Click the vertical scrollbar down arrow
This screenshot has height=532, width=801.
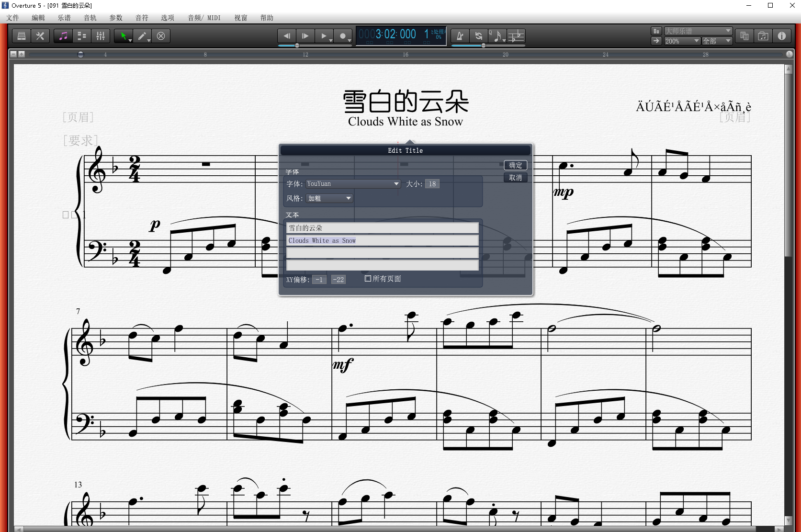pyautogui.click(x=789, y=521)
